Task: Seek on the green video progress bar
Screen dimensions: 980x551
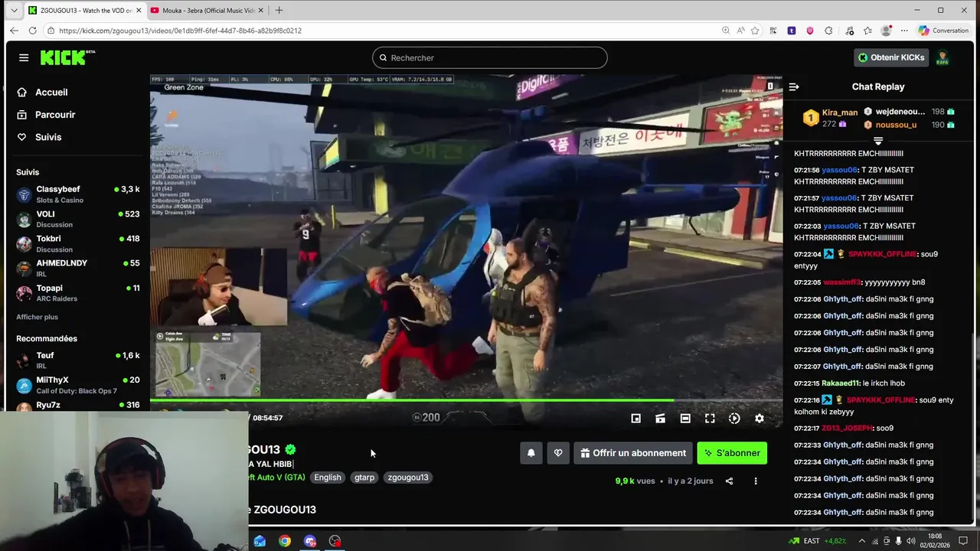Action: [466, 400]
